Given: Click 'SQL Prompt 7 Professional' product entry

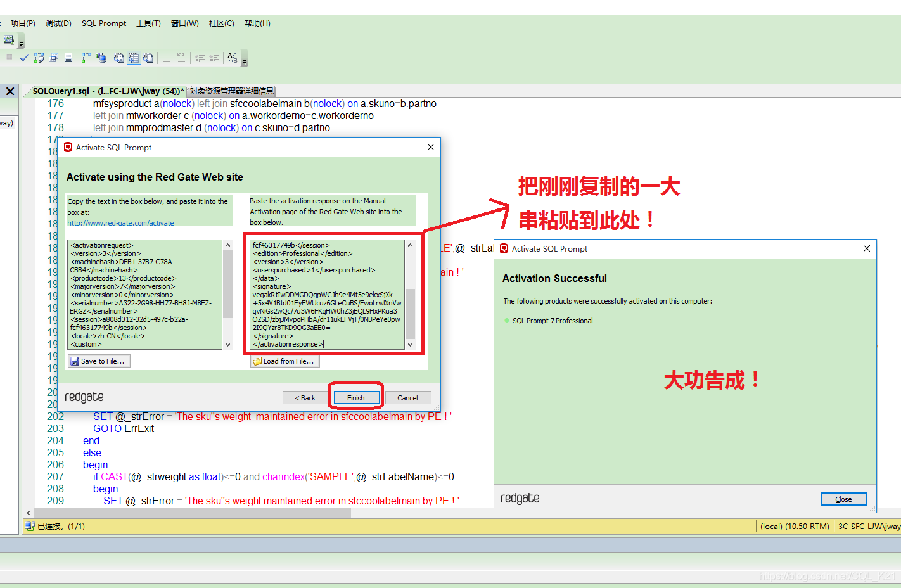Looking at the screenshot, I should 553,321.
